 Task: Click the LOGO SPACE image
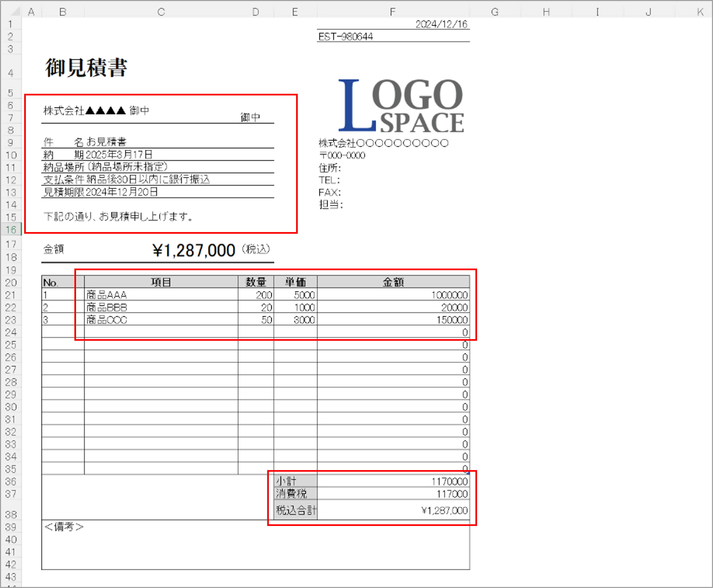[x=401, y=106]
